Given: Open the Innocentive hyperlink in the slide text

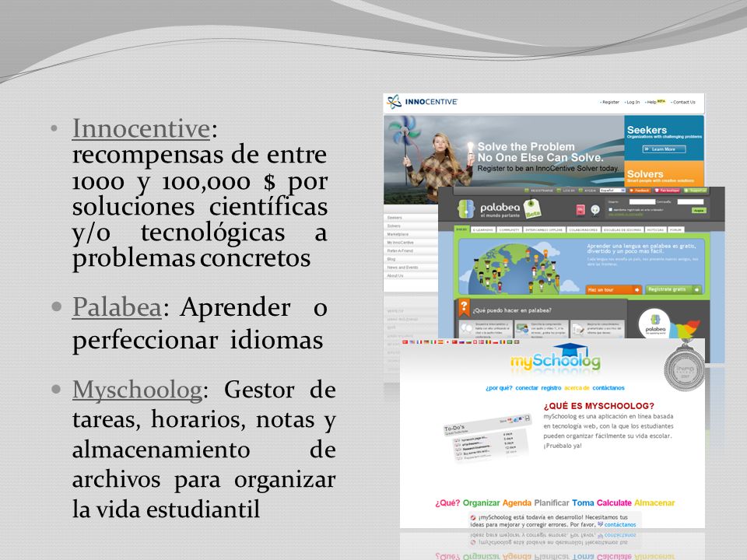Looking at the screenshot, I should pos(141,128).
